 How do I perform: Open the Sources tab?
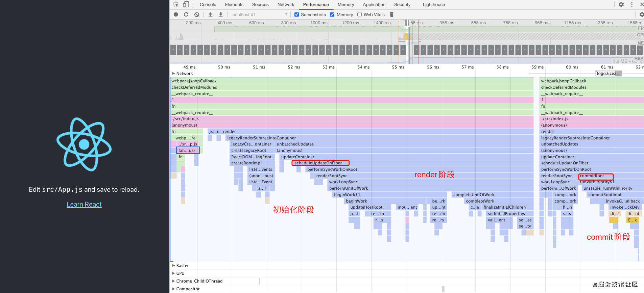point(260,4)
